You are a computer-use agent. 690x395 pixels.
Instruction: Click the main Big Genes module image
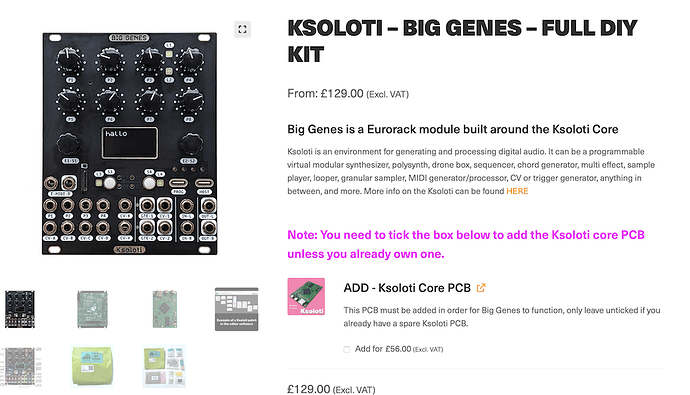pyautogui.click(x=129, y=143)
